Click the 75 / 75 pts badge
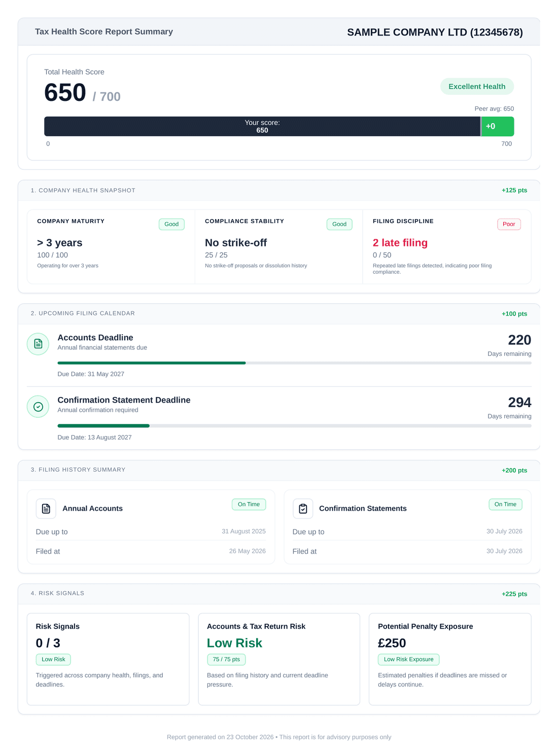Image resolution: width=558 pixels, height=756 pixels. [x=226, y=659]
